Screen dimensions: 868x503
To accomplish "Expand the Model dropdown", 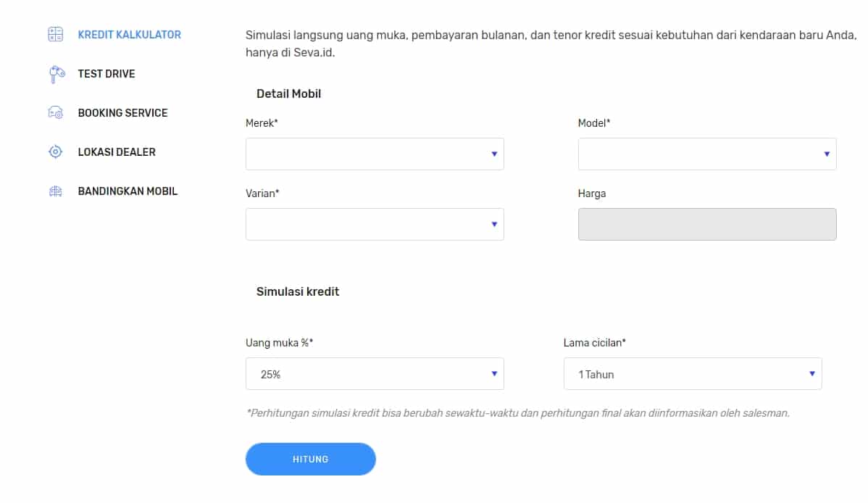I will point(707,154).
